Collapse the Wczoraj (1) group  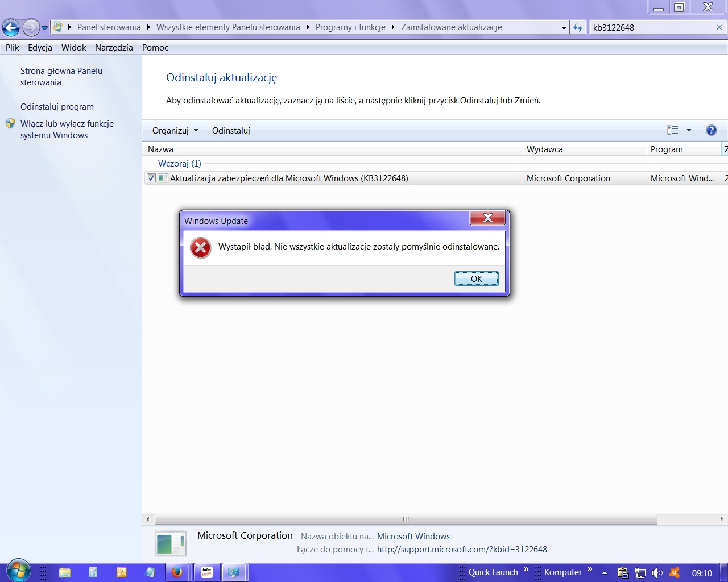pos(180,164)
